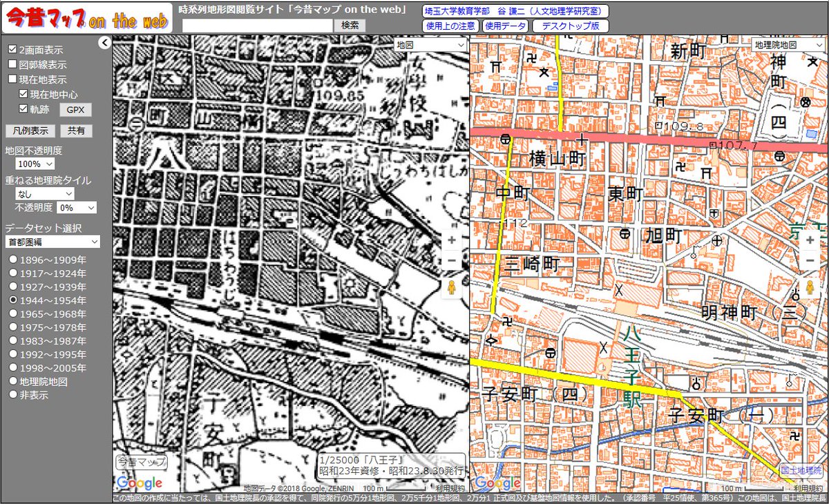Pick the Street View pegman on right map
This screenshot has width=829, height=504.
tap(809, 288)
